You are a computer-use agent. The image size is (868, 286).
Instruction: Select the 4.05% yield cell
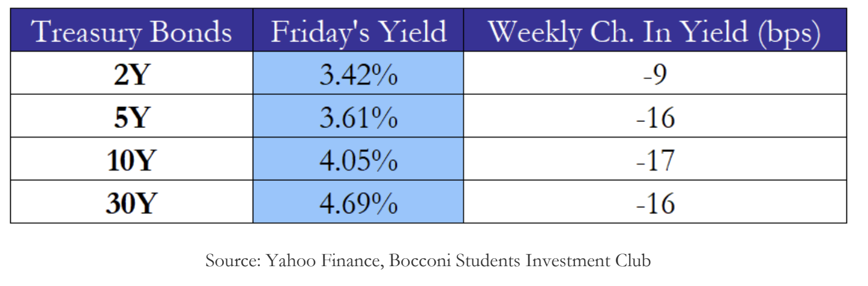(358, 161)
